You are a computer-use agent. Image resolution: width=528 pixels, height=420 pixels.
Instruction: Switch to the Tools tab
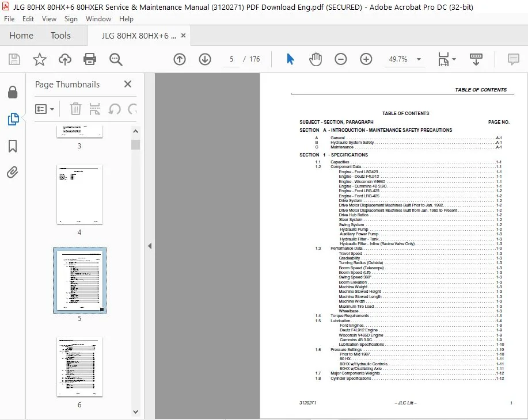click(x=60, y=35)
